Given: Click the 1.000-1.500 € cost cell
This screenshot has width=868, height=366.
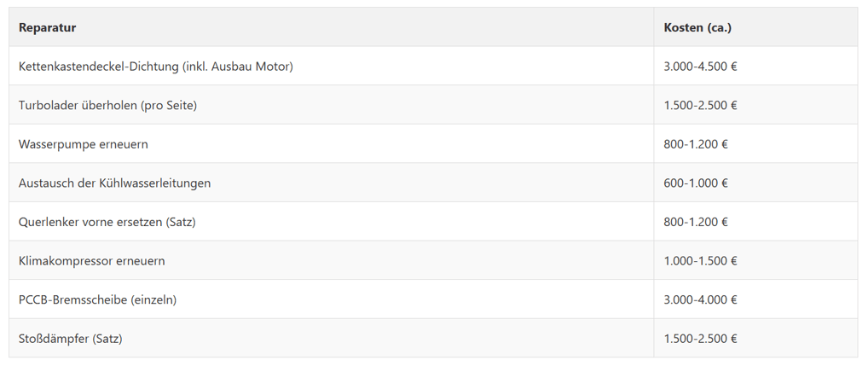Looking at the screenshot, I should pyautogui.click(x=700, y=260).
